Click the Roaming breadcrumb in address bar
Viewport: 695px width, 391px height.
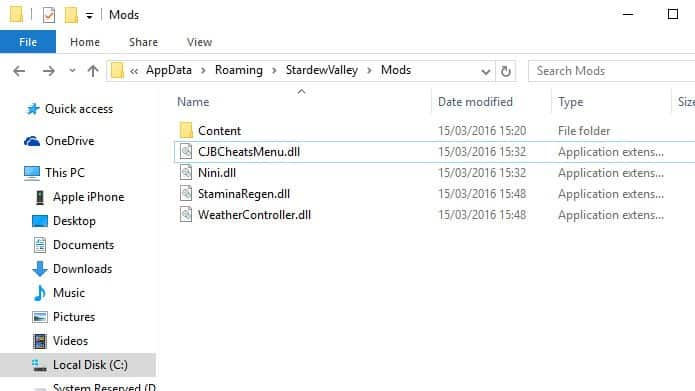[238, 70]
